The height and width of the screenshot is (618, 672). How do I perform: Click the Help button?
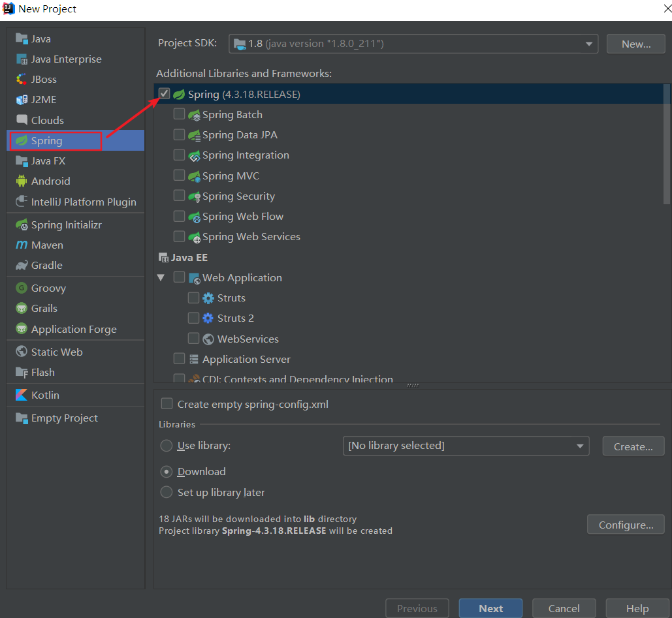pos(637,608)
